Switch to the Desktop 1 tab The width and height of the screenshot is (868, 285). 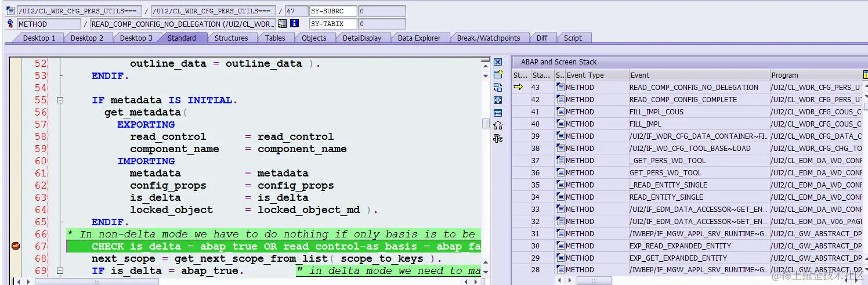[x=38, y=38]
